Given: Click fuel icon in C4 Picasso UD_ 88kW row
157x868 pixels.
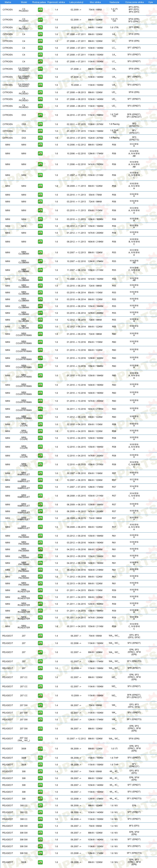Looking at the screenshot, I should (x=40, y=92).
